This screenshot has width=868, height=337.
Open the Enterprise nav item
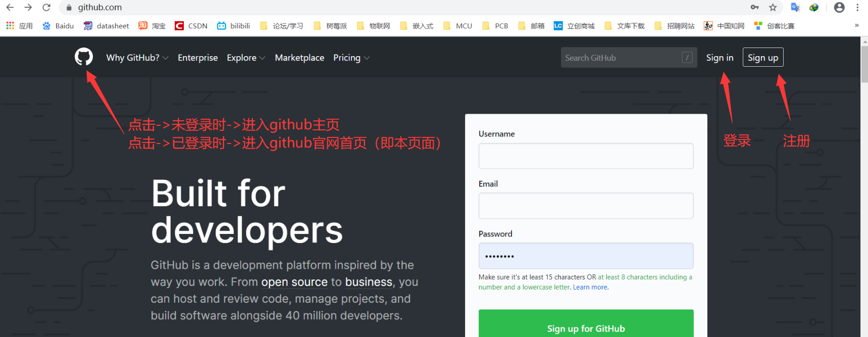(198, 58)
